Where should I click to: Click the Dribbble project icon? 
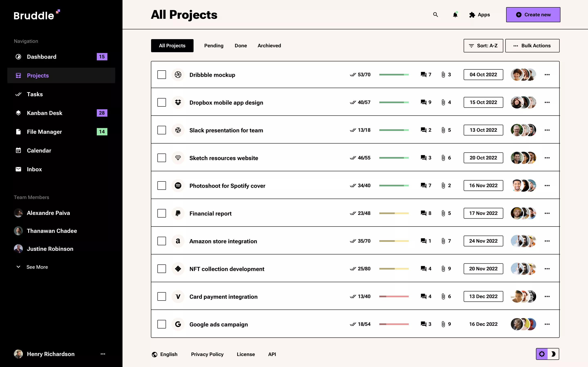click(x=178, y=74)
